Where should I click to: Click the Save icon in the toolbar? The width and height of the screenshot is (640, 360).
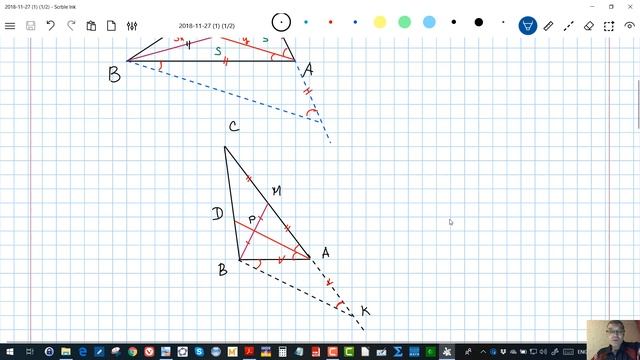pyautogui.click(x=30, y=26)
